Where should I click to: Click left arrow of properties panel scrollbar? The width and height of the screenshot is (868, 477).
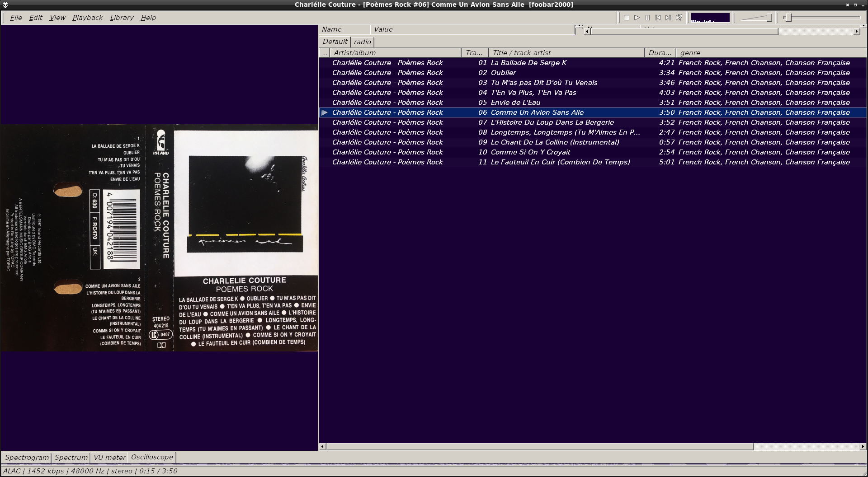pos(587,32)
